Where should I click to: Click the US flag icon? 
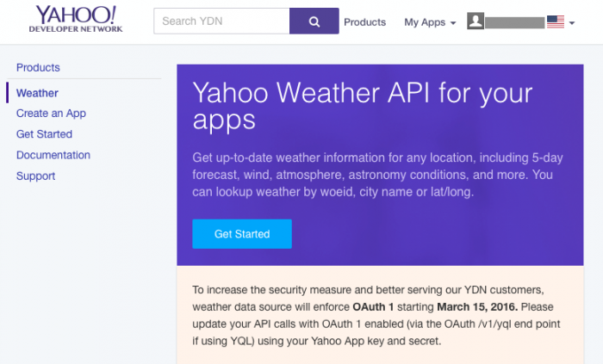coord(556,22)
